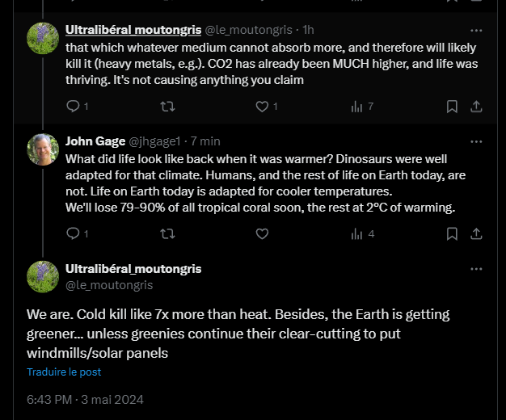The height and width of the screenshot is (420, 506).
Task: Open John Gage's profile name link
Action: coord(95,141)
